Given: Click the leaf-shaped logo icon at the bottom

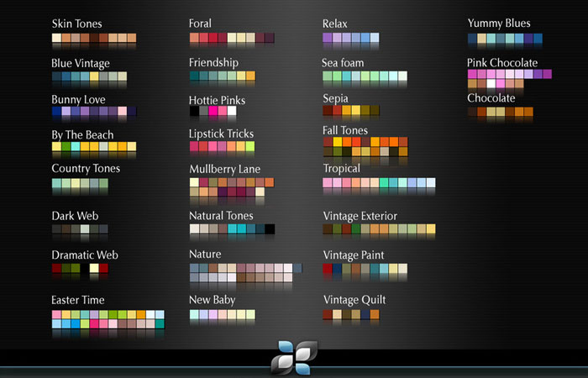Looking at the screenshot, I should pyautogui.click(x=294, y=357).
